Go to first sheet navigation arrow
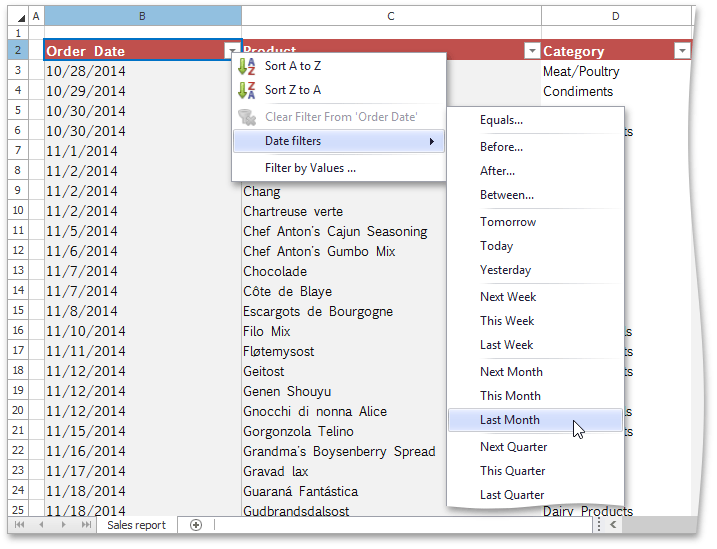The height and width of the screenshot is (549, 717). pyautogui.click(x=19, y=525)
